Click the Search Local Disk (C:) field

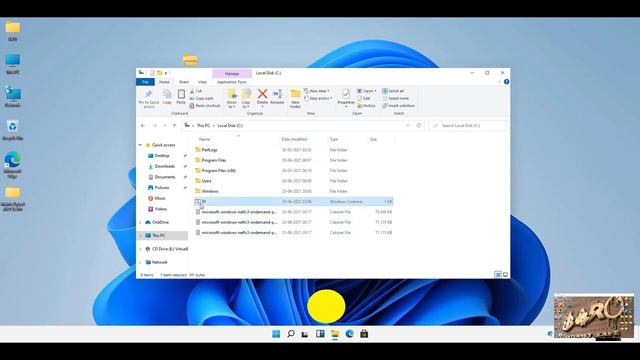click(468, 126)
